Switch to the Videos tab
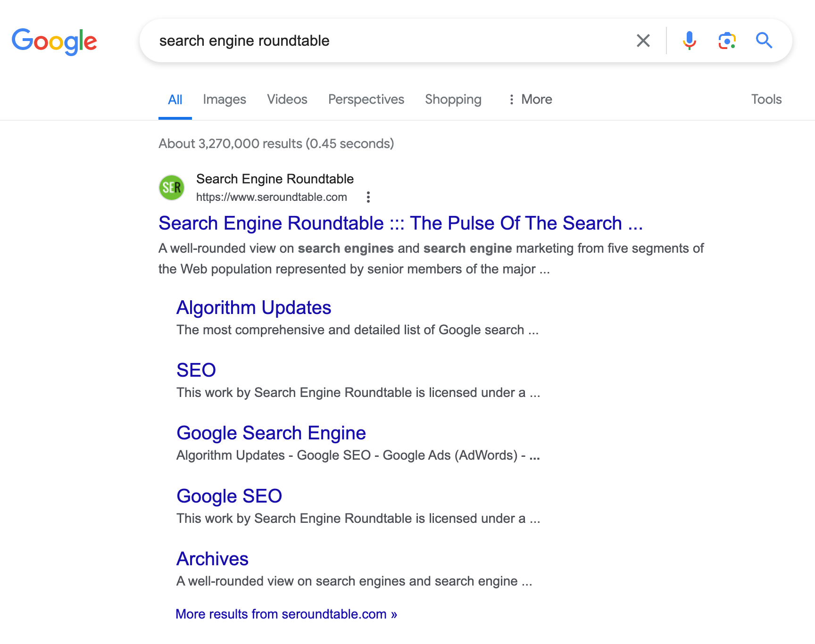The image size is (815, 644). click(x=287, y=99)
